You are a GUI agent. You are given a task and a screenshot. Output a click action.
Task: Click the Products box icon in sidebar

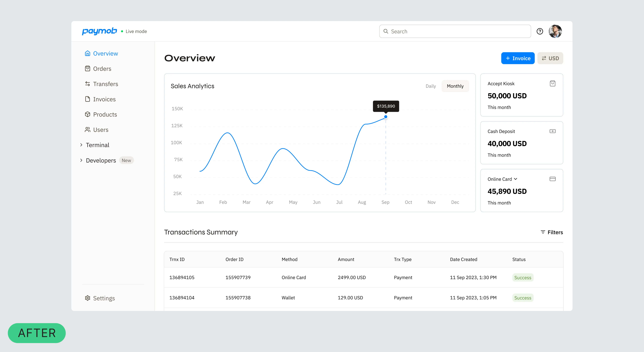pyautogui.click(x=87, y=114)
